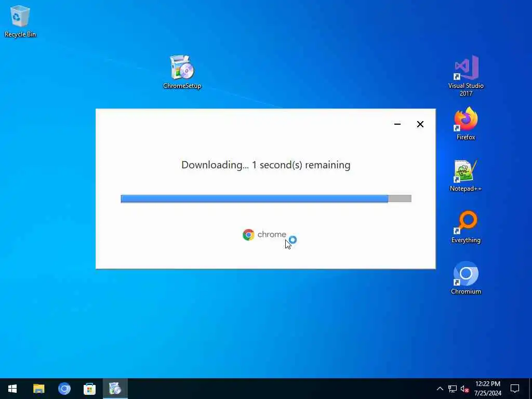The height and width of the screenshot is (399, 532).
Task: Select the Everything search shortcut
Action: pyautogui.click(x=466, y=227)
